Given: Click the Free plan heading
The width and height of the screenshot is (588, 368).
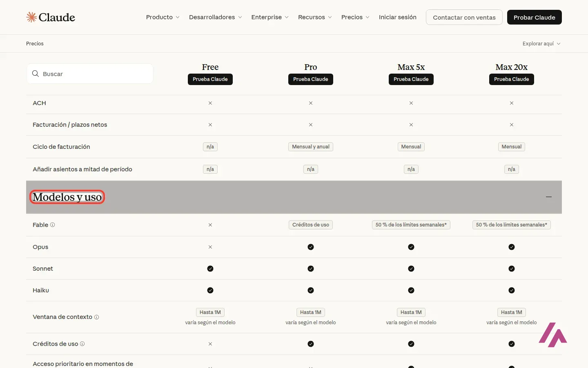Looking at the screenshot, I should [210, 67].
